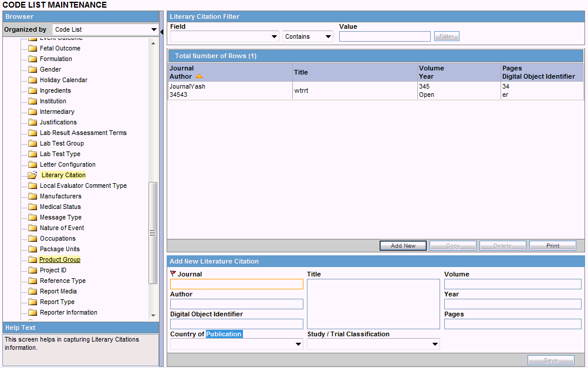The height and width of the screenshot is (368, 588).
Task: Select the JournalYash citation row
Action: (x=376, y=90)
